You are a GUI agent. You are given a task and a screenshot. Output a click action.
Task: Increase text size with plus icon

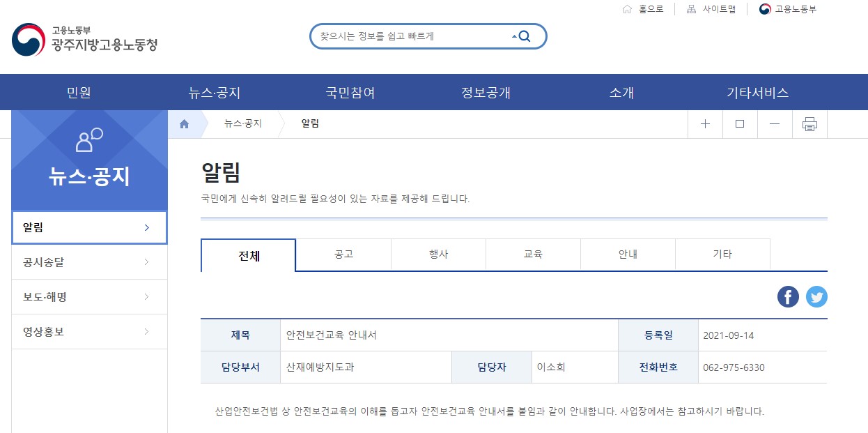coord(705,124)
